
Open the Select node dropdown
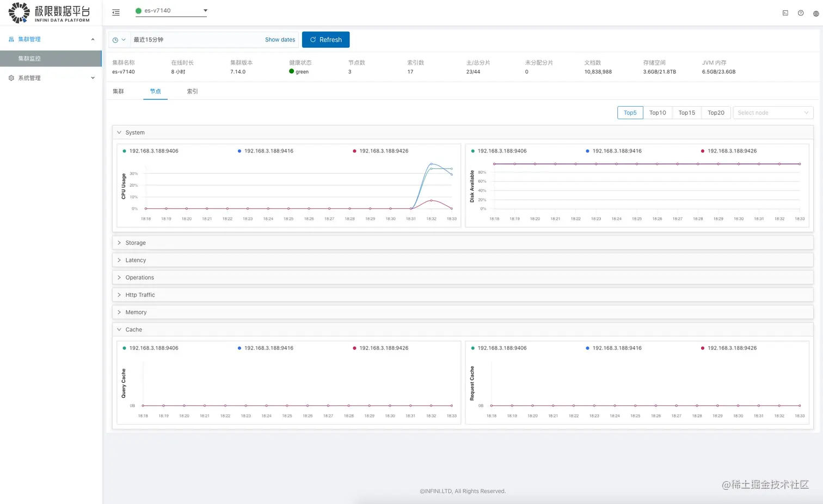(x=773, y=113)
